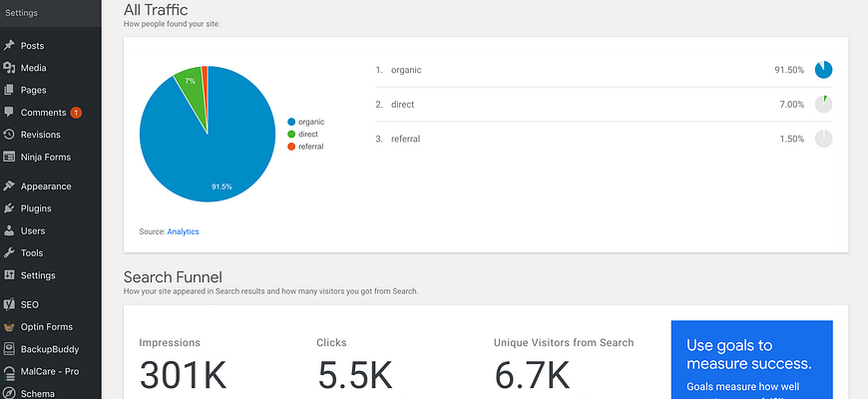Click the Settings item at sidebar top
Image resolution: width=868 pixels, height=399 pixels.
[x=22, y=13]
